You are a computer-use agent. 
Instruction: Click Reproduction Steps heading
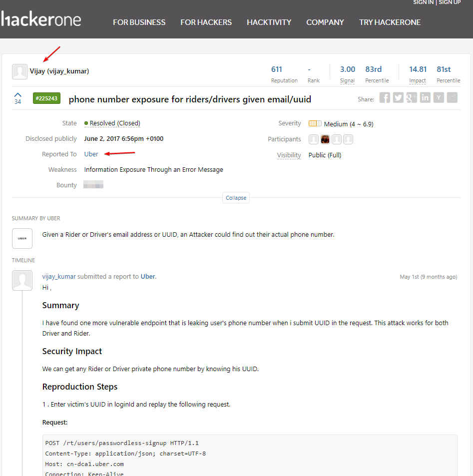click(80, 387)
